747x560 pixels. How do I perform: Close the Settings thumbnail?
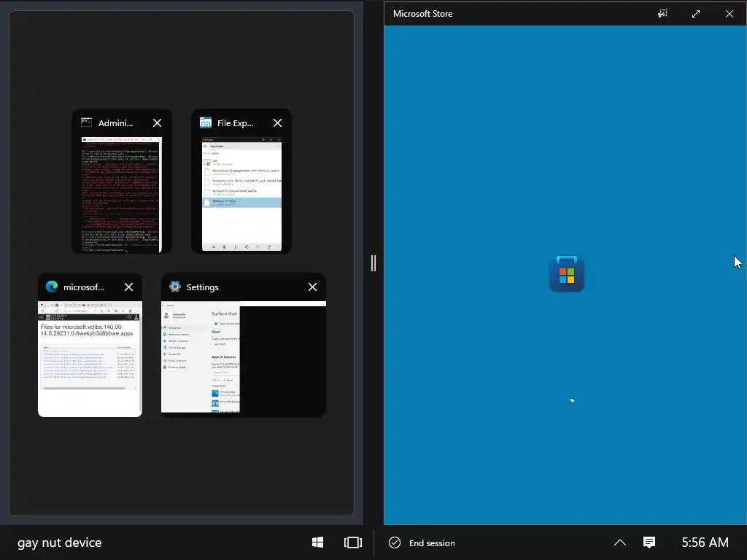click(312, 287)
